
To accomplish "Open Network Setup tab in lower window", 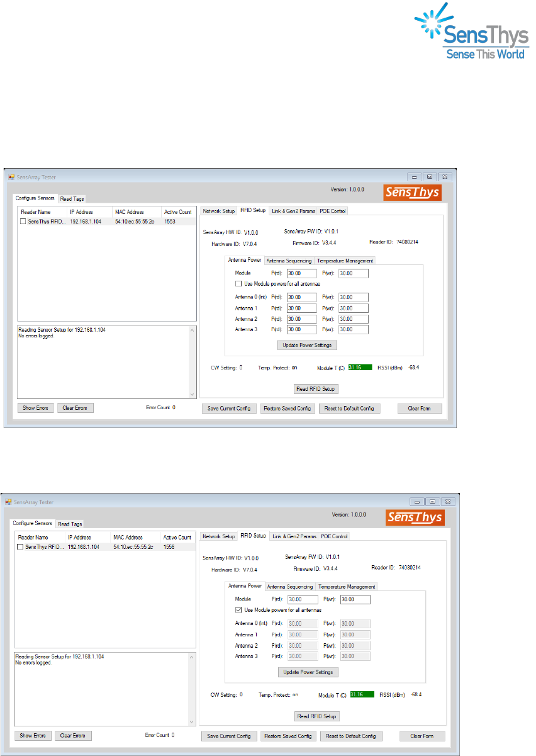I will 218,536.
